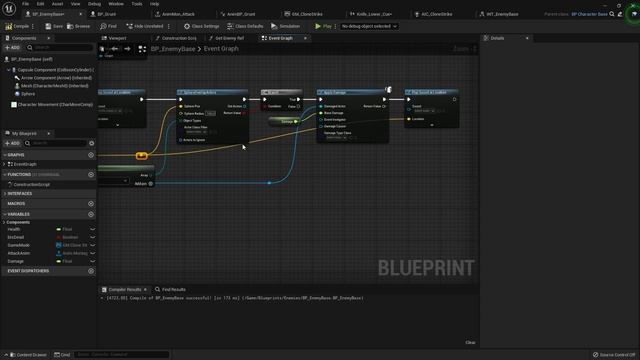Viewport: 640px width, 360px height.
Task: Add a new graph via Graphs plus icon
Action: point(91,155)
